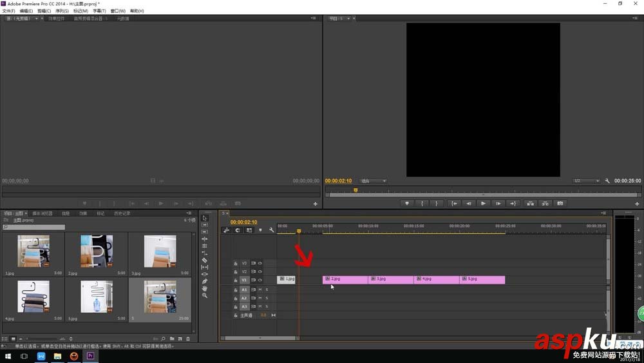Open the zoom level dropdown in Program monitor
The image size is (644, 363).
point(374,181)
